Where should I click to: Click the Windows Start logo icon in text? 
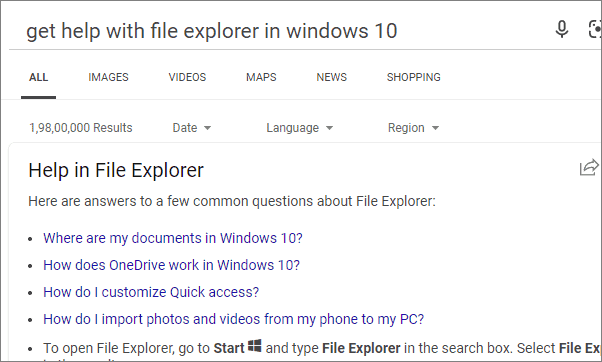click(x=255, y=346)
